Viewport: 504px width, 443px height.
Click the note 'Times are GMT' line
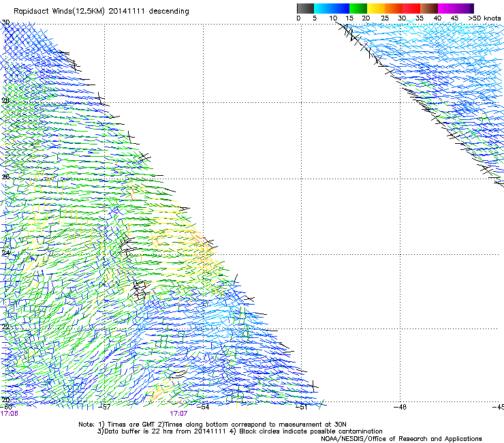pyautogui.click(x=212, y=425)
